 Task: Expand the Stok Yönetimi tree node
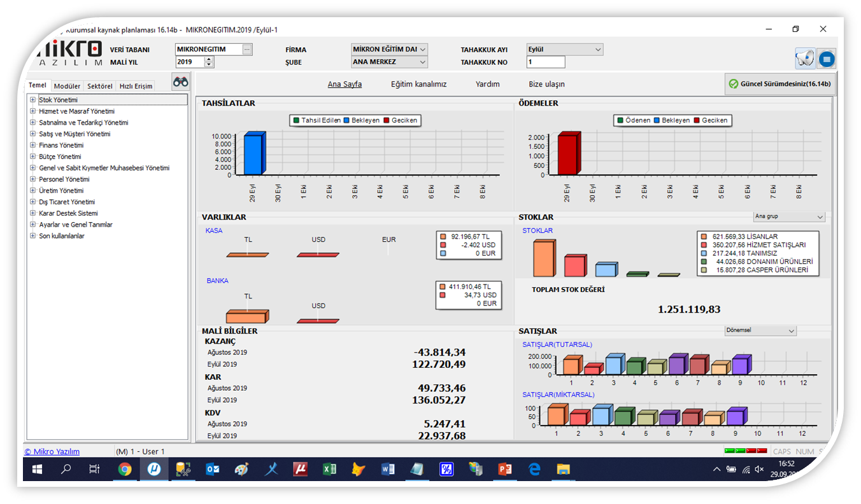tap(32, 100)
